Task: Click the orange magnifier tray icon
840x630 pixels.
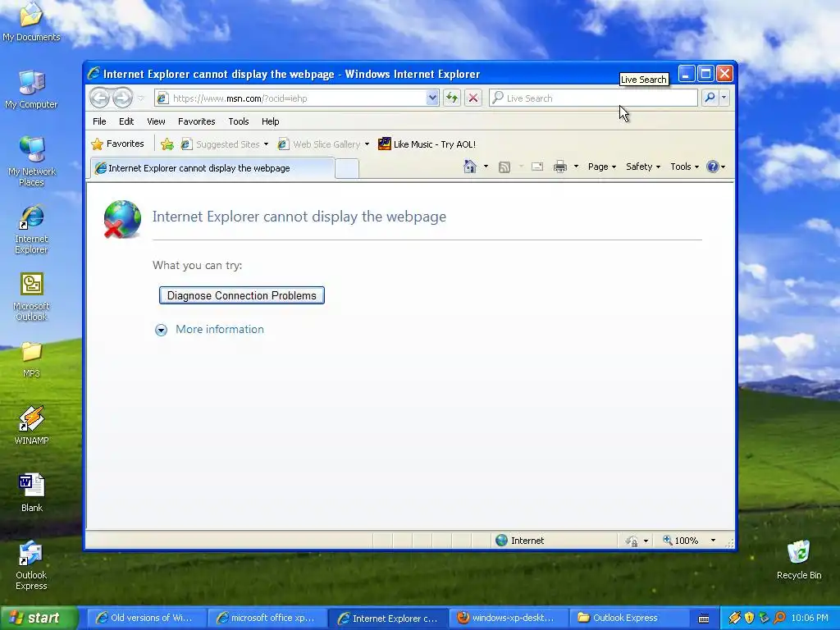Action: pos(779,618)
